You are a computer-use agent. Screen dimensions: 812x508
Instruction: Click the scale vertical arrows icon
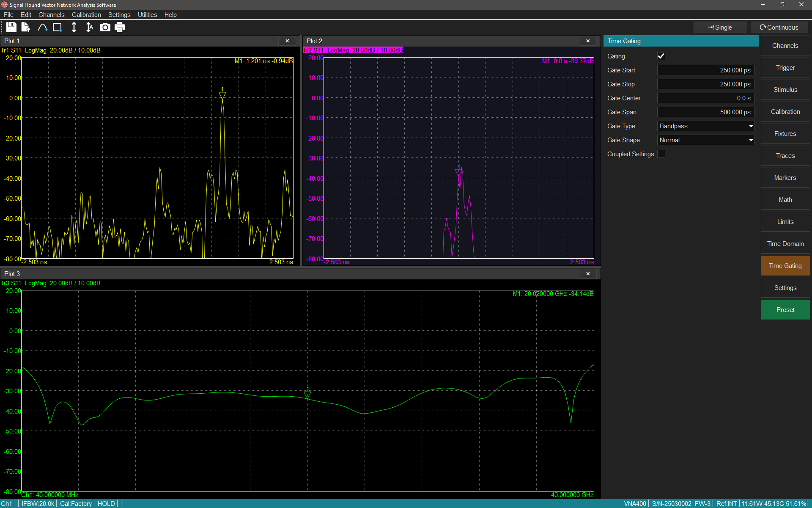click(74, 28)
